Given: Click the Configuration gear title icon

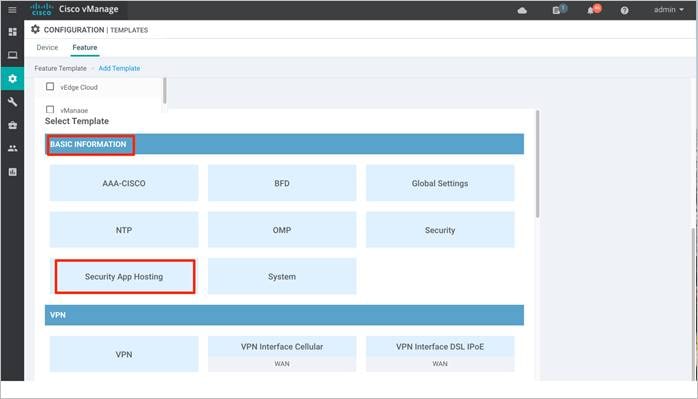Looking at the screenshot, I should tap(35, 29).
